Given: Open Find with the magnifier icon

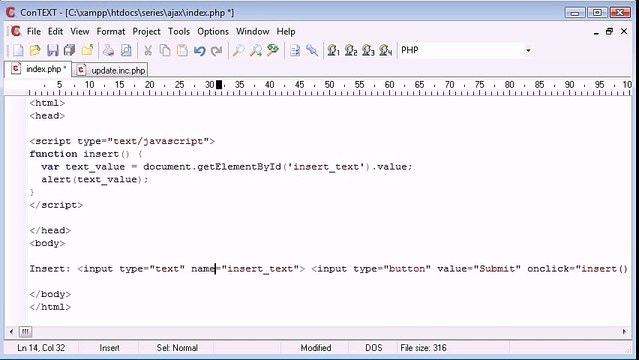Looking at the screenshot, I should [x=238, y=51].
